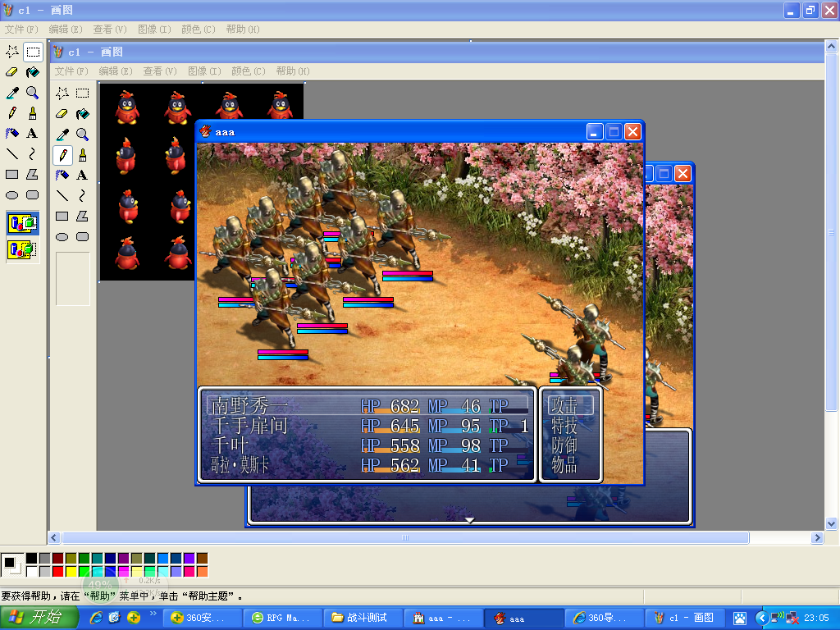Expand hidden tray icons with the arrow button

761,619
